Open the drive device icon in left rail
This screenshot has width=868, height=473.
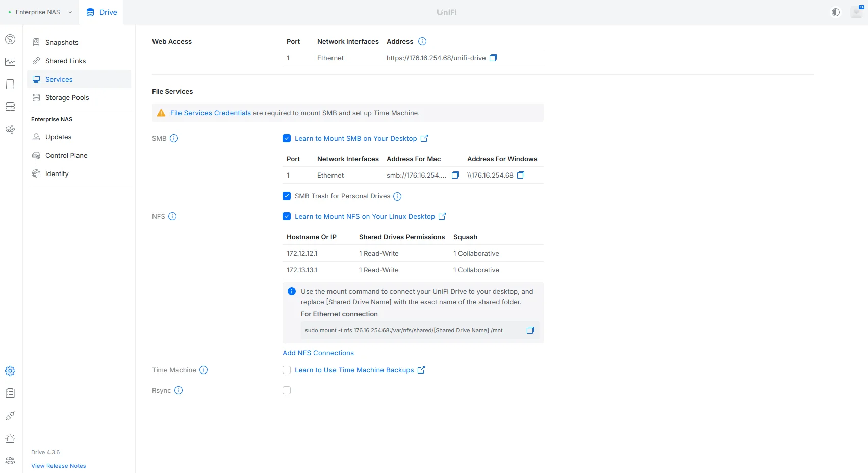(x=10, y=84)
